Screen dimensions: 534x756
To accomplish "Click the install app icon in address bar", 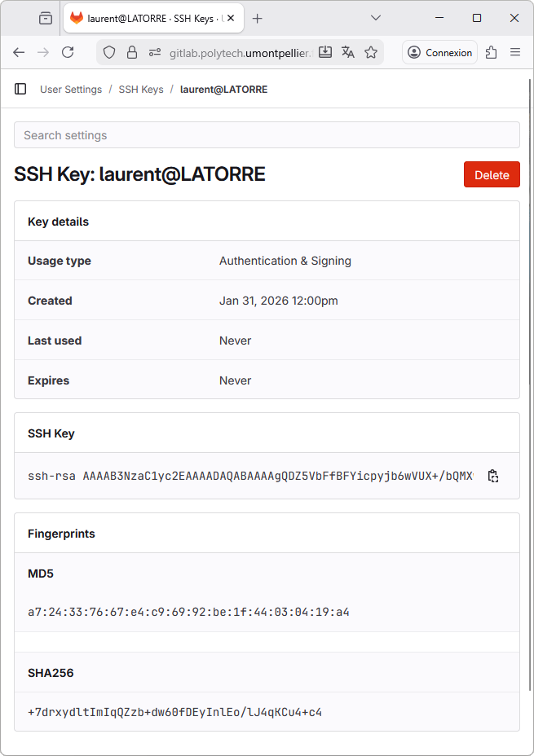I will pyautogui.click(x=325, y=52).
